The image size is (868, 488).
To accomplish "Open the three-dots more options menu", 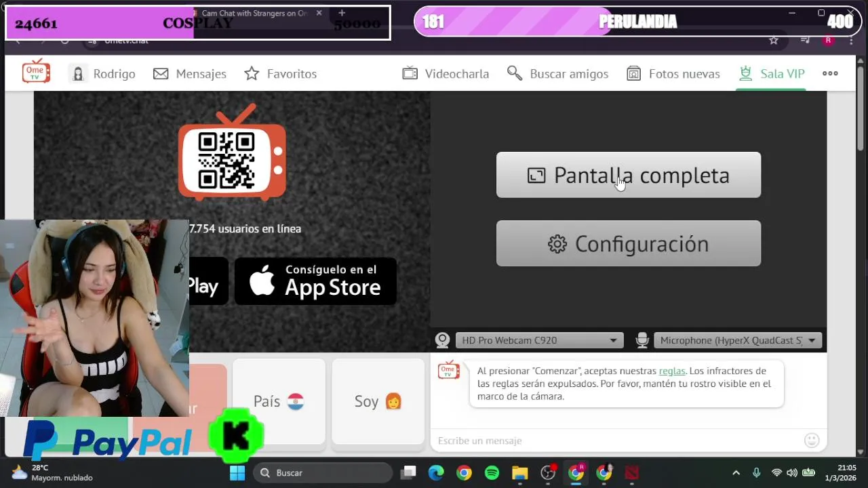I will (830, 73).
